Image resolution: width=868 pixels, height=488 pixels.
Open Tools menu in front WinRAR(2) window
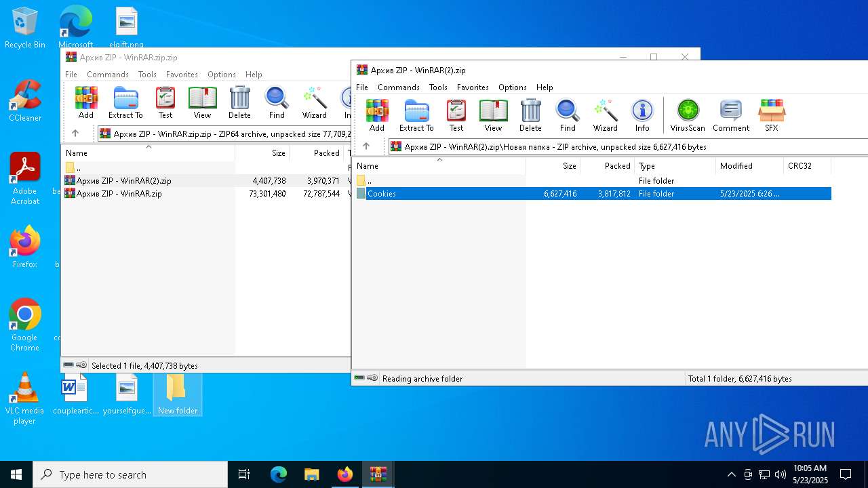click(438, 87)
